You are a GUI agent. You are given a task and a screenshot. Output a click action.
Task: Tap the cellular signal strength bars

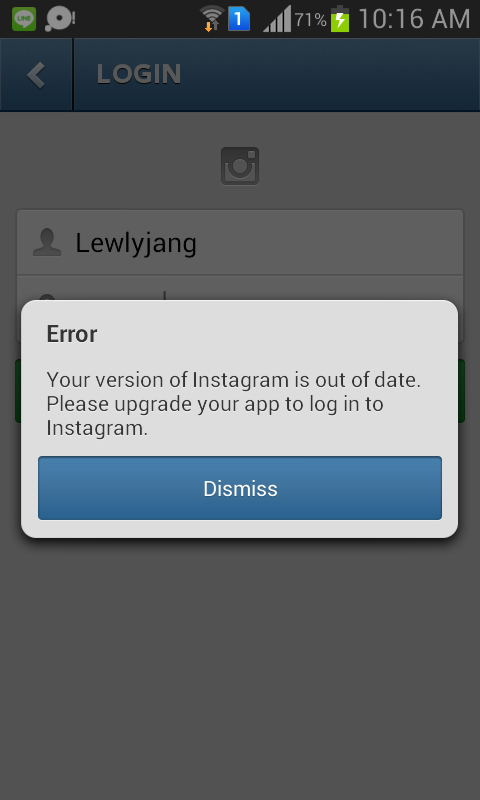click(277, 19)
